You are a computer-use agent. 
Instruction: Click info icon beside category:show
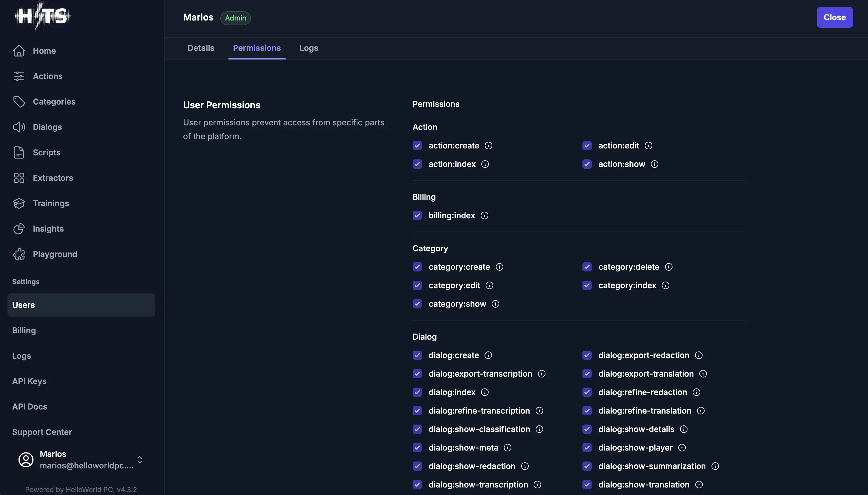[x=496, y=304]
